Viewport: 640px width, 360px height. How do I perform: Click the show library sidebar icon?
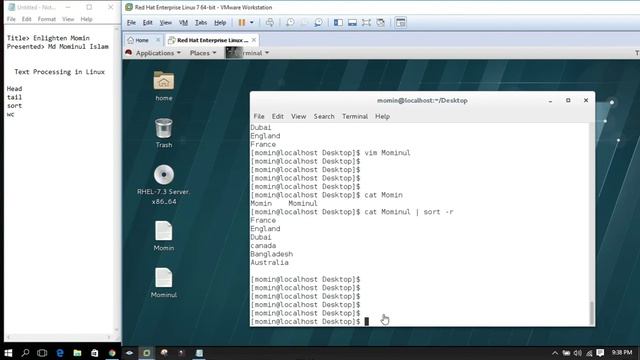(x=338, y=23)
